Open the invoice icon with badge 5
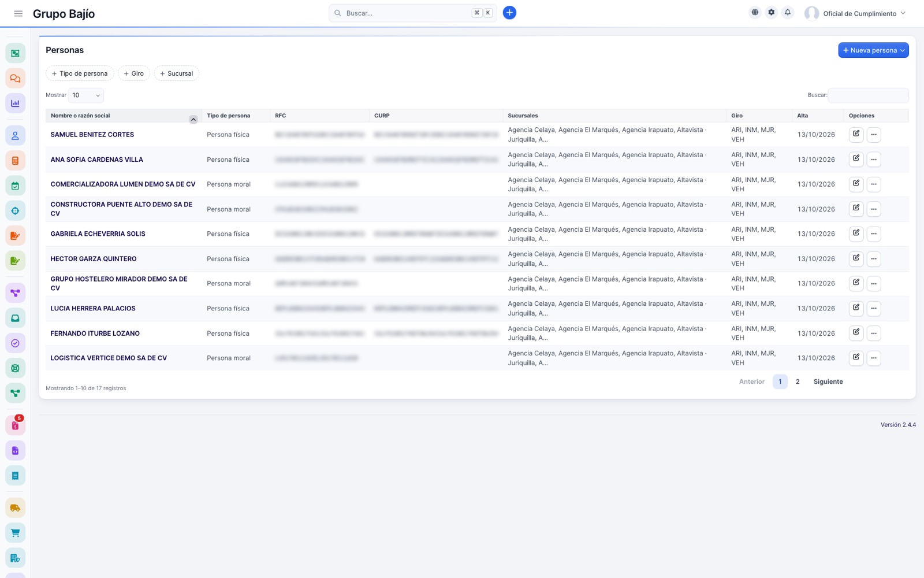The image size is (924, 578). [x=16, y=425]
